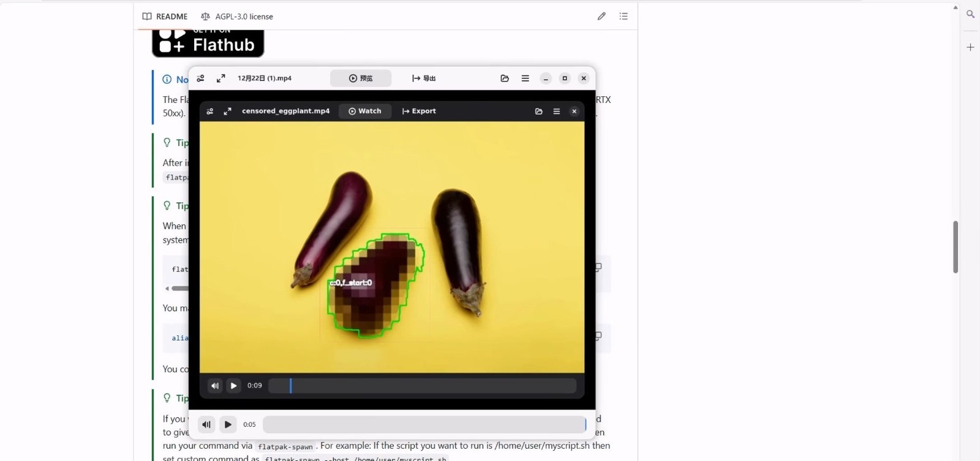Screen dimensions: 980x461
Task: Open folder icon in the dark inner header
Action: 539,112
